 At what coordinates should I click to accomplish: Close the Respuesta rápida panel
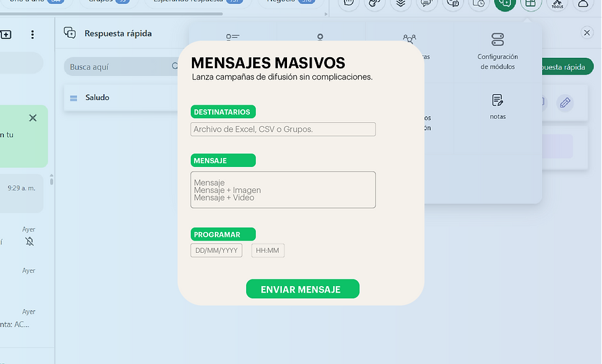click(x=586, y=32)
